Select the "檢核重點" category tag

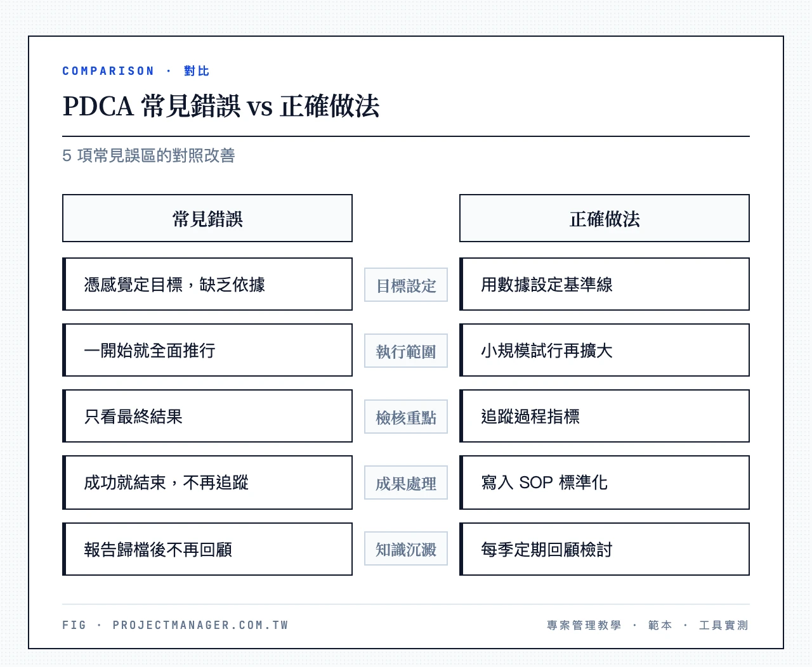[406, 417]
